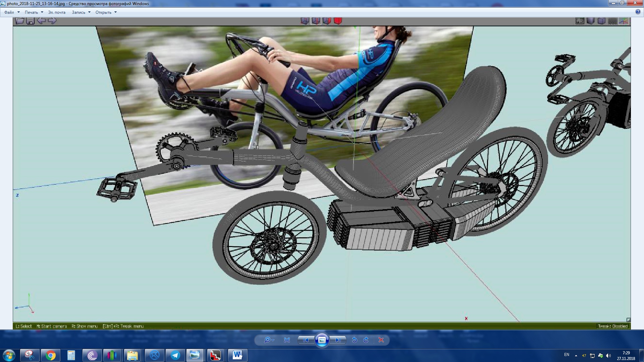Expand the Открыть dropdown arrow
Viewport: 644px width, 362px height.
tap(115, 12)
